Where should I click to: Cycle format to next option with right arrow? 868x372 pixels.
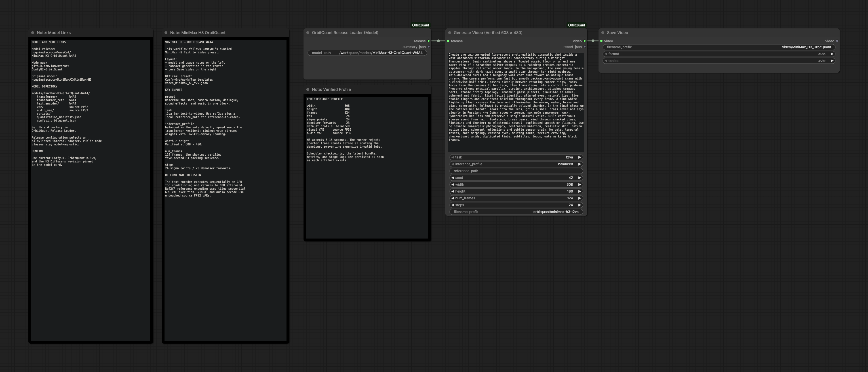tap(832, 54)
